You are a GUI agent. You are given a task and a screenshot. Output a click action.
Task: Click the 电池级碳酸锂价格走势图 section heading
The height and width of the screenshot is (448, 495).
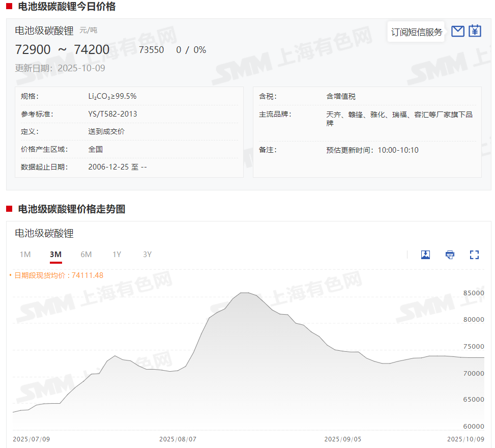(71, 209)
